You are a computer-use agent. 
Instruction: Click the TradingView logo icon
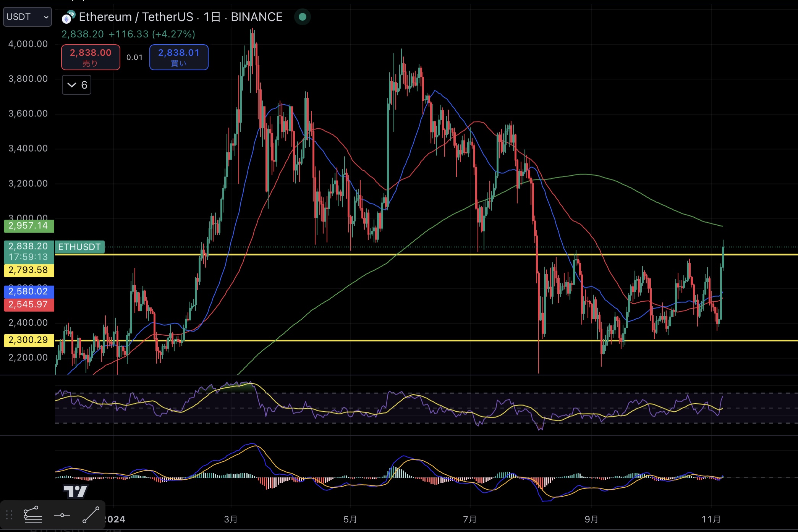click(x=75, y=492)
